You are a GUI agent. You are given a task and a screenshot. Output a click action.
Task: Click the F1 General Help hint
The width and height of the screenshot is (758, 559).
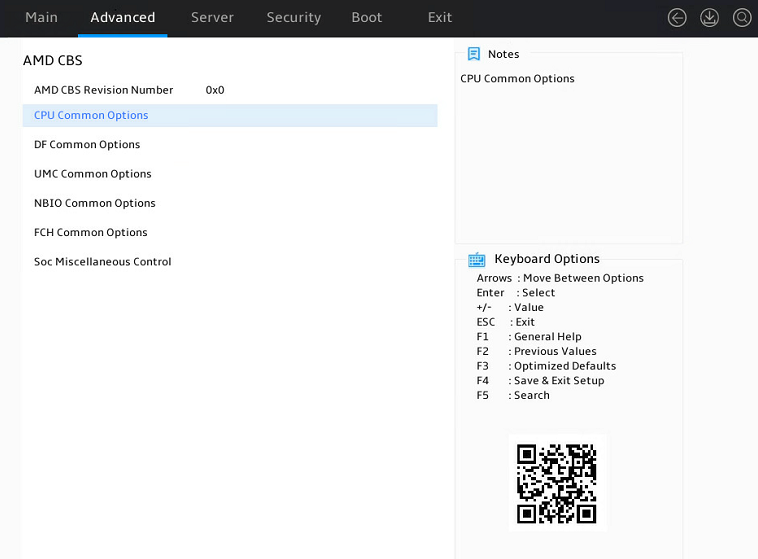click(529, 337)
